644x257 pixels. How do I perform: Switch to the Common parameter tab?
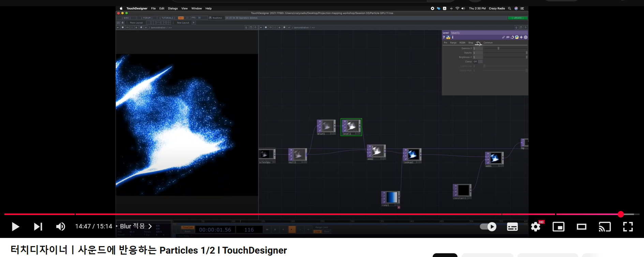click(x=488, y=43)
